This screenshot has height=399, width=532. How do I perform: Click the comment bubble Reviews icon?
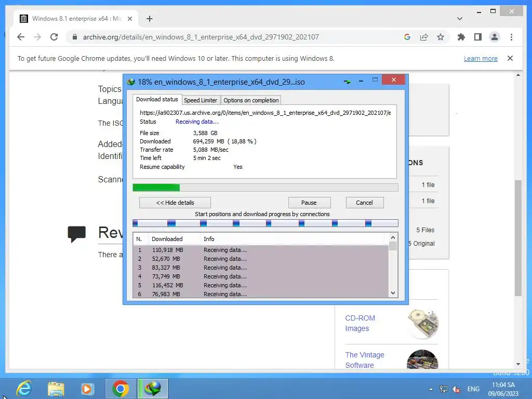(x=77, y=234)
